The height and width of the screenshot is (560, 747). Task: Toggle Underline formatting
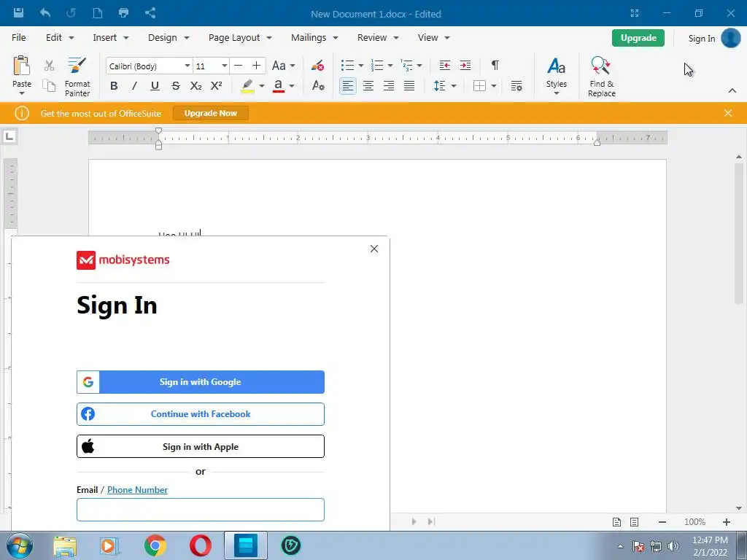coord(155,86)
